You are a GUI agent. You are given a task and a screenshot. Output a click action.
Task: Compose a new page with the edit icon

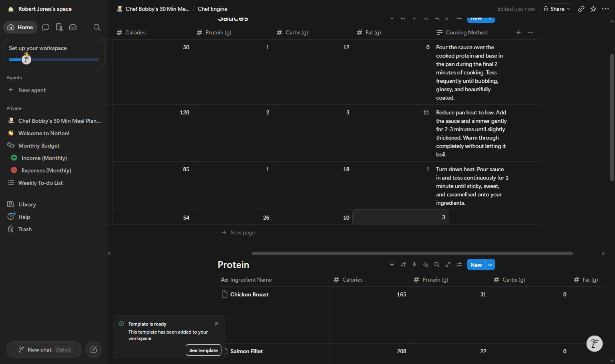[x=94, y=350]
